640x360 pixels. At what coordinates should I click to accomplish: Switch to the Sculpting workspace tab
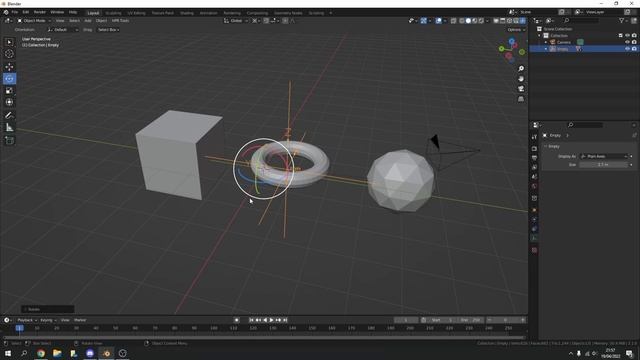(x=113, y=13)
